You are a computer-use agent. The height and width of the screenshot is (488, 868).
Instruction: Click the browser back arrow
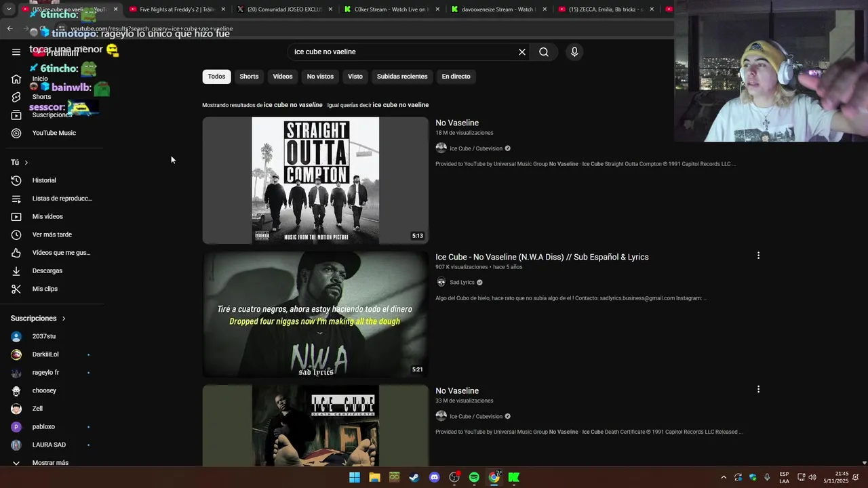(9, 28)
